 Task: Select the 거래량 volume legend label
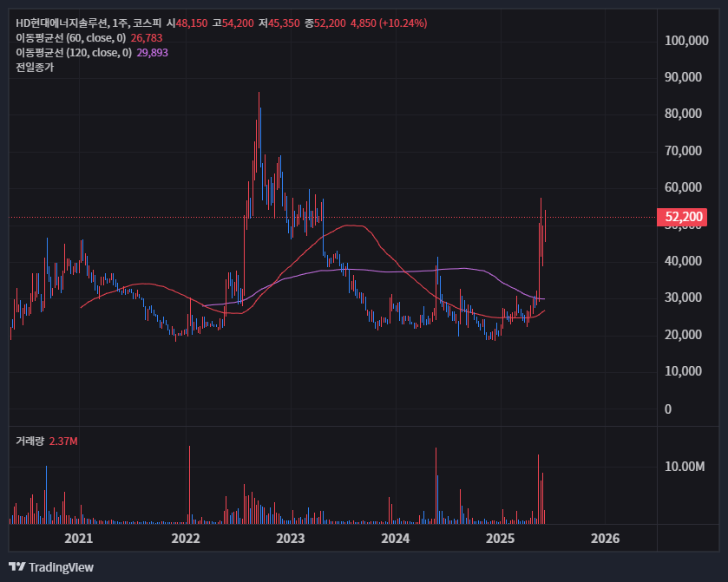[x=30, y=441]
